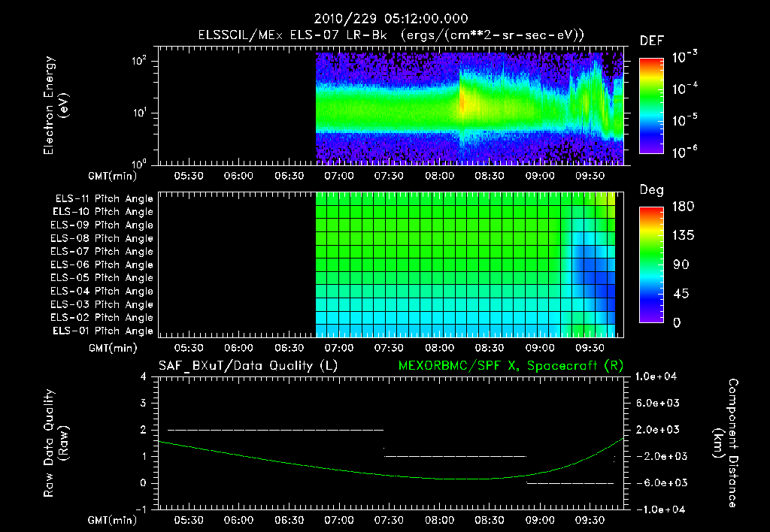Screen dimensions: 770x532
Task: Select the ELS-05 Pitch Angle row label
Action: (102, 278)
